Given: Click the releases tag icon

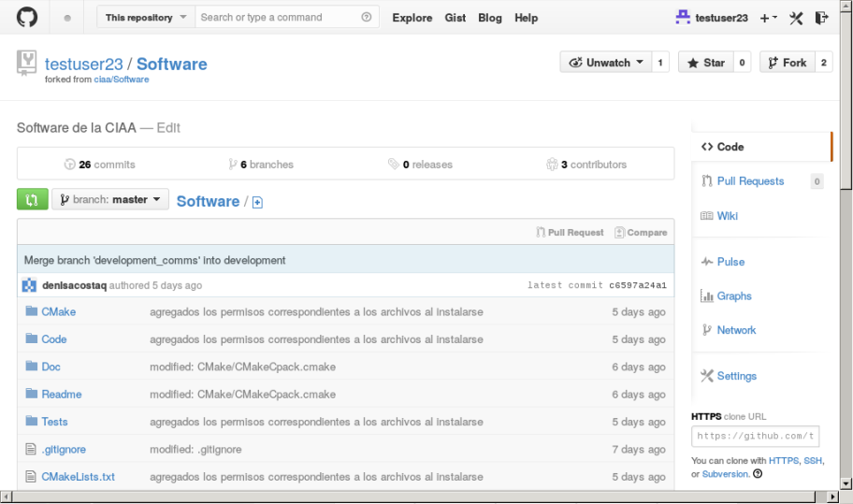Looking at the screenshot, I should coord(394,164).
